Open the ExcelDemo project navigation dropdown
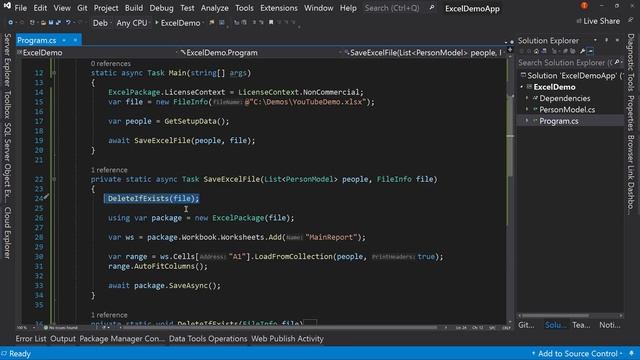 (96, 53)
